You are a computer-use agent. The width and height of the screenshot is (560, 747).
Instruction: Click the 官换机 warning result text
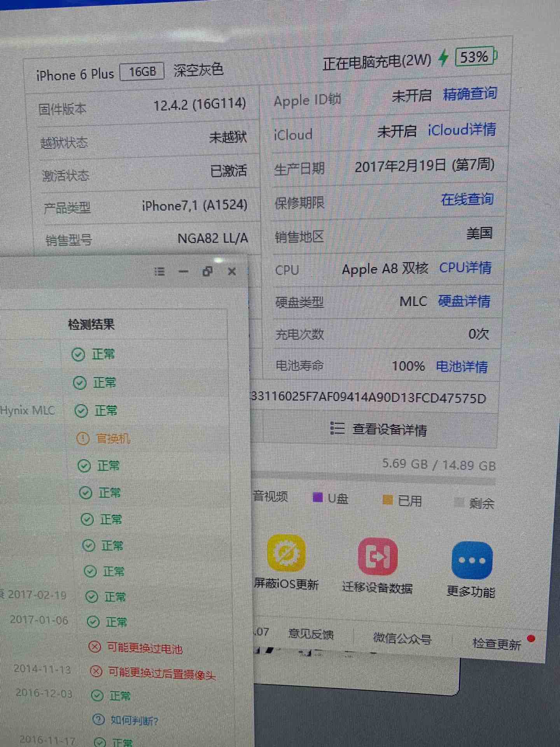point(113,439)
